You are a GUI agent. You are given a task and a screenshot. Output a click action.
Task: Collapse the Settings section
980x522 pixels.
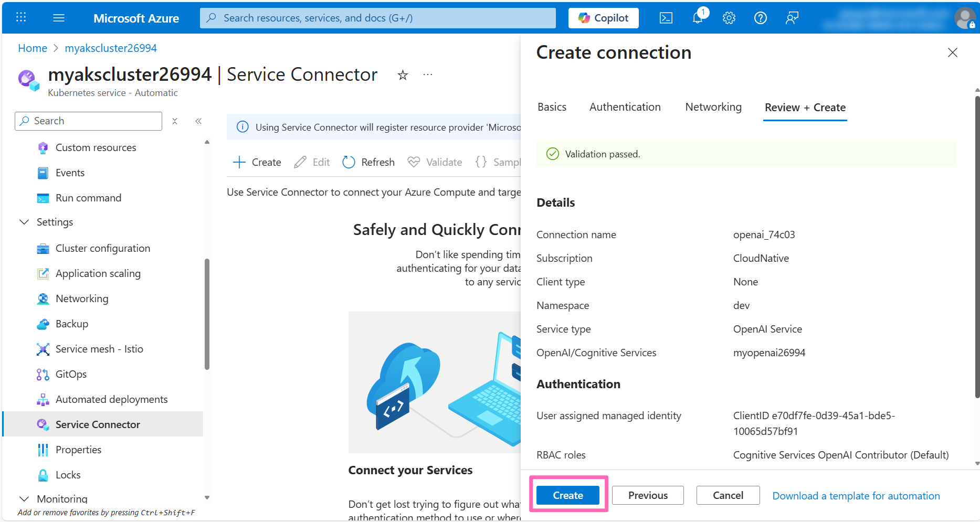[24, 222]
